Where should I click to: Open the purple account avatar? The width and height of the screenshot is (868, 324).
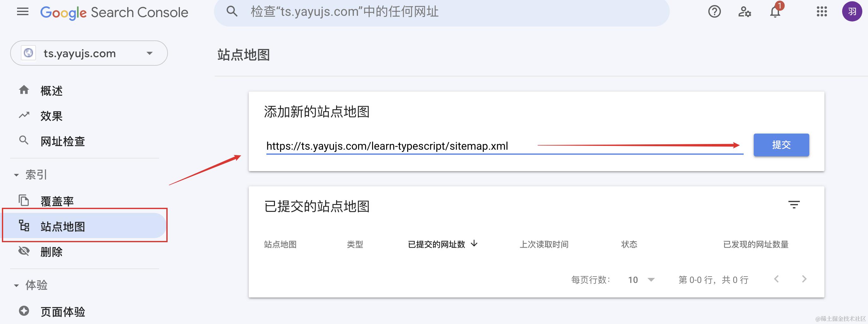pos(852,11)
